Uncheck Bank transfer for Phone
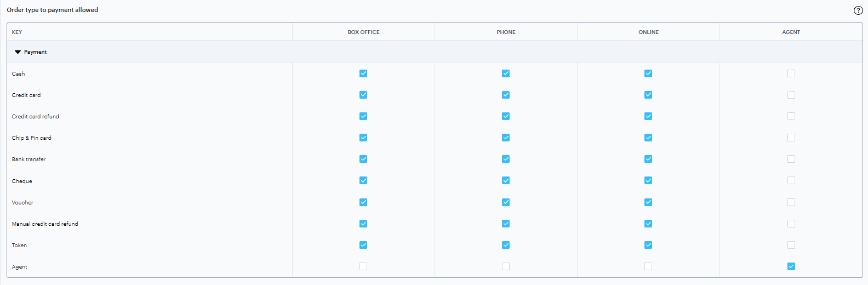Image resolution: width=868 pixels, height=285 pixels. [x=506, y=159]
